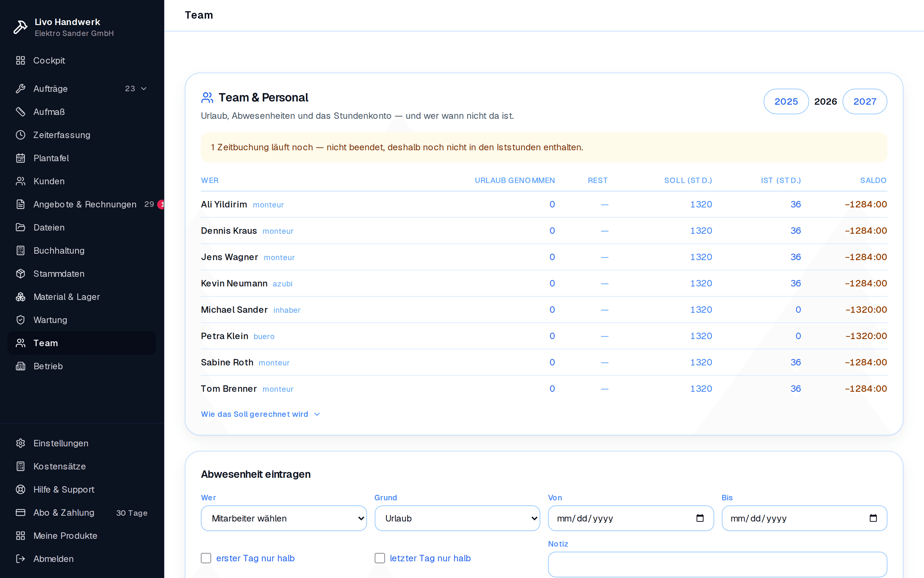The height and width of the screenshot is (578, 924).
Task: Click the Material & Lager cubes icon
Action: [x=21, y=297]
